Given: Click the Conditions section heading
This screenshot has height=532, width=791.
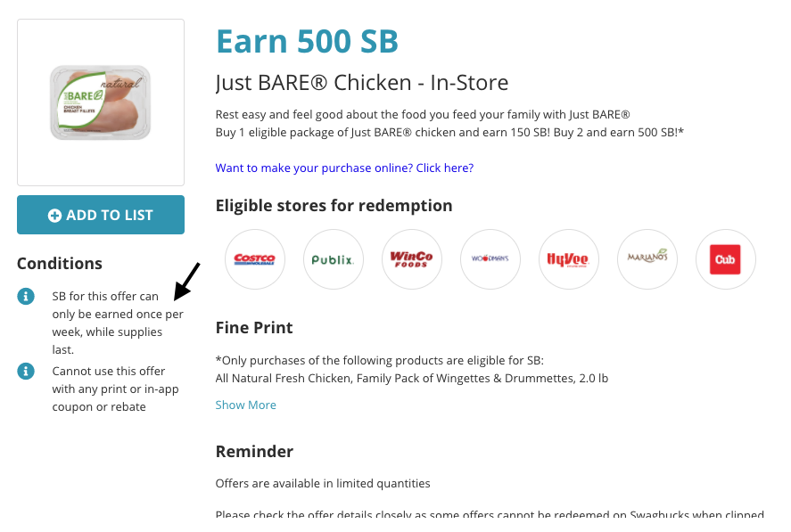Looking at the screenshot, I should tap(60, 264).
